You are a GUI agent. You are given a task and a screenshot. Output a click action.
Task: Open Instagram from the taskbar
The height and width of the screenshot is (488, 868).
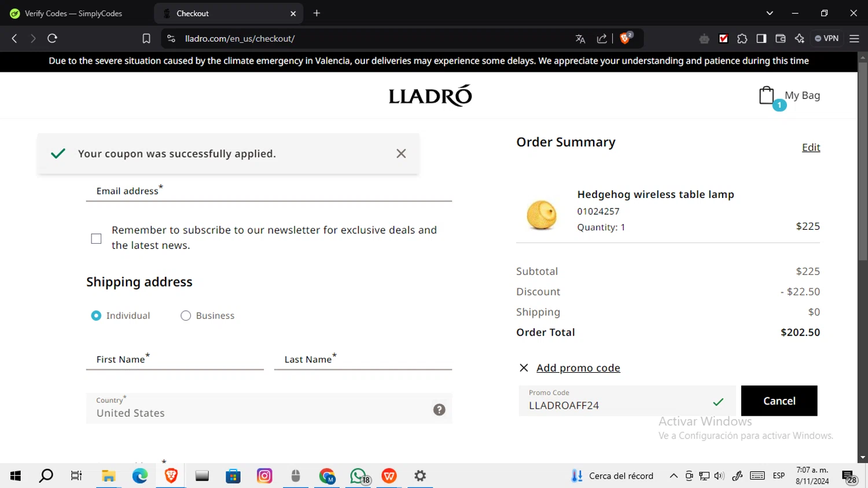pos(264,476)
